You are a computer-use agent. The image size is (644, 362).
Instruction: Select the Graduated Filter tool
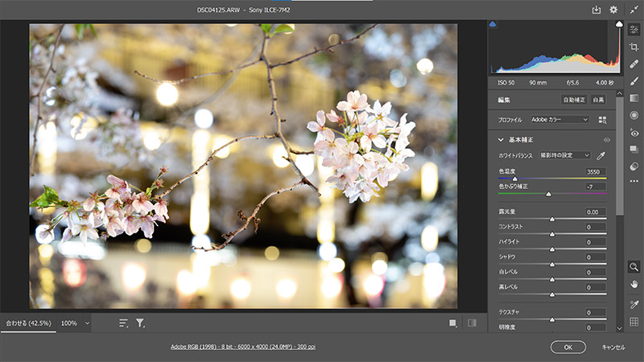tap(634, 98)
